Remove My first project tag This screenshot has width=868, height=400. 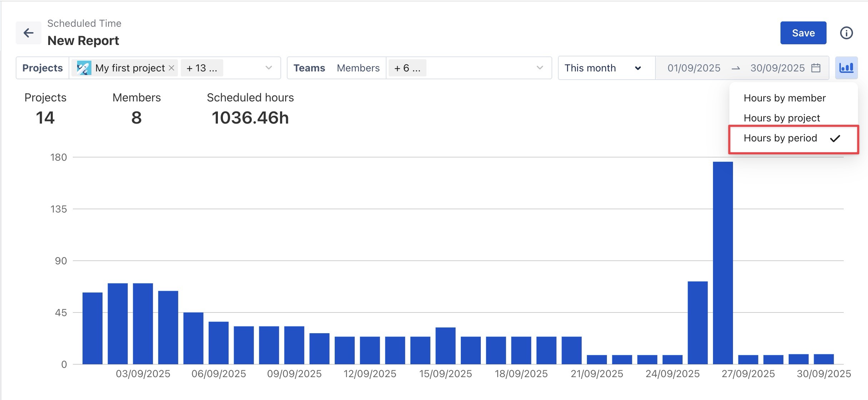[x=171, y=68]
